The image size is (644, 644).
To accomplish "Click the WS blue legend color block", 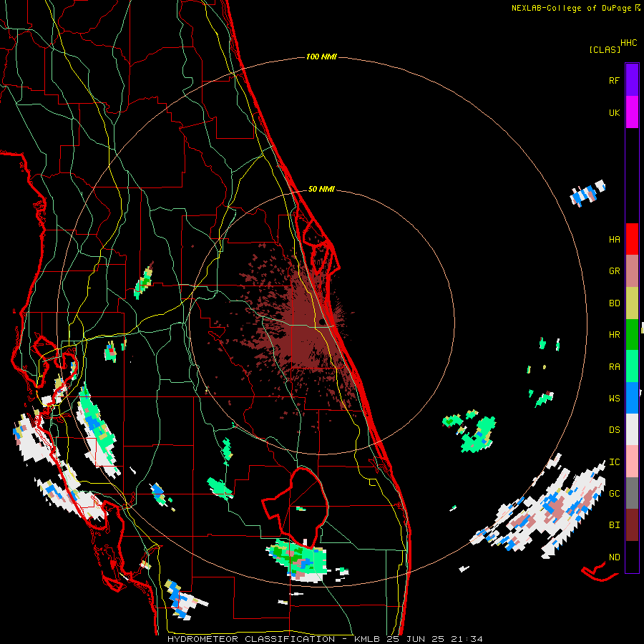I will tap(632, 398).
